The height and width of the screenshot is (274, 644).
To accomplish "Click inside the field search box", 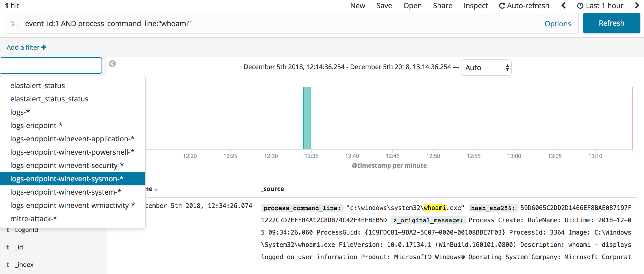I will point(51,66).
